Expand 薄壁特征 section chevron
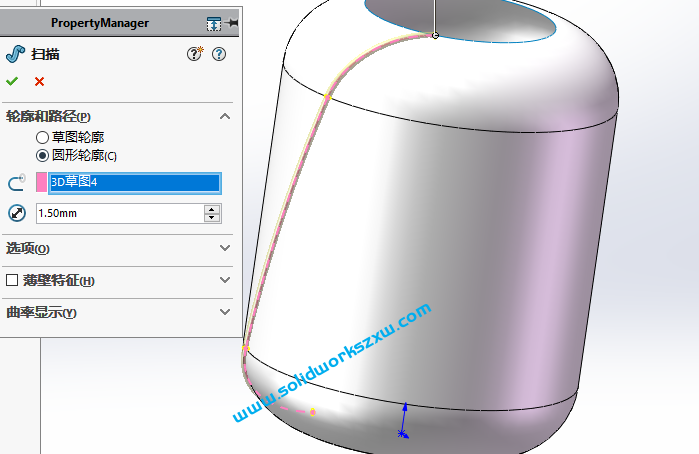Viewport: 699px width, 454px height. click(x=225, y=280)
